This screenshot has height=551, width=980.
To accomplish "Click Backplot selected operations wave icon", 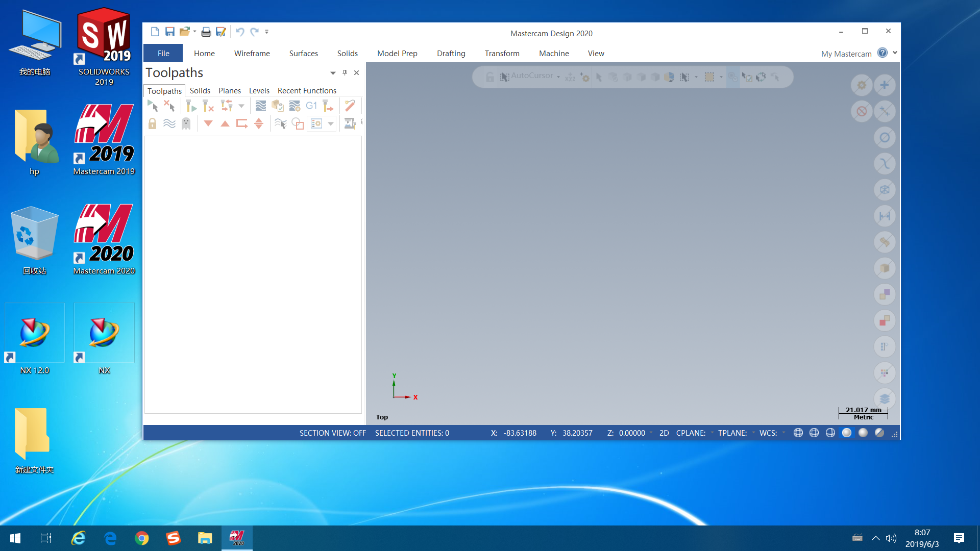I will (260, 106).
